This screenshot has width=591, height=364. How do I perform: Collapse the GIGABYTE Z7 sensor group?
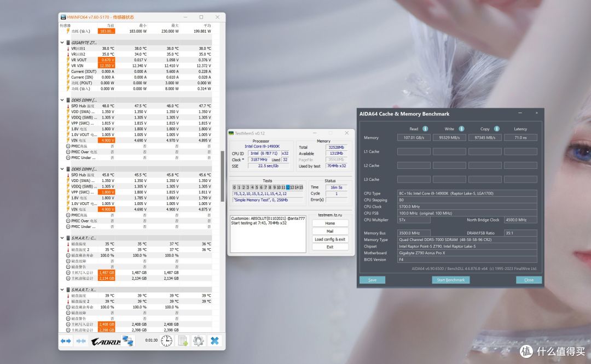coord(62,43)
